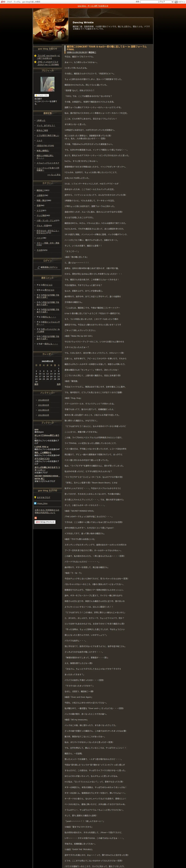Click the goo blog アドバンス button
This screenshot has width=186, height=868.
coord(45,522)
